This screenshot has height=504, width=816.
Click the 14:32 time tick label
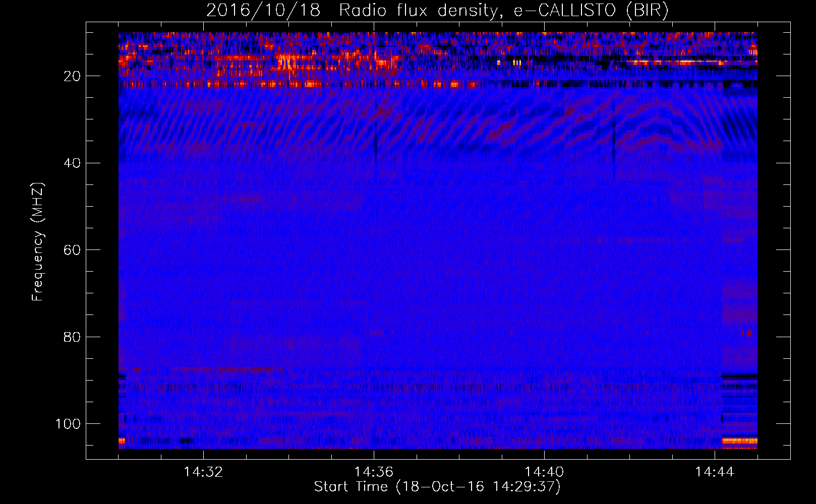click(x=203, y=472)
